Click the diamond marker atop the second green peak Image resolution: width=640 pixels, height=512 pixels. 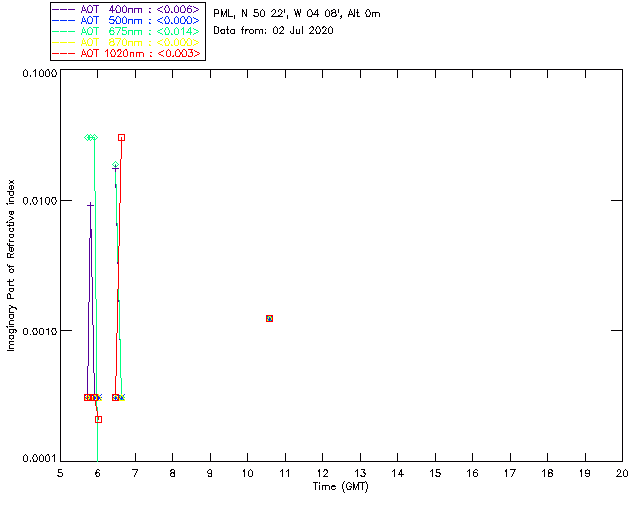[115, 165]
